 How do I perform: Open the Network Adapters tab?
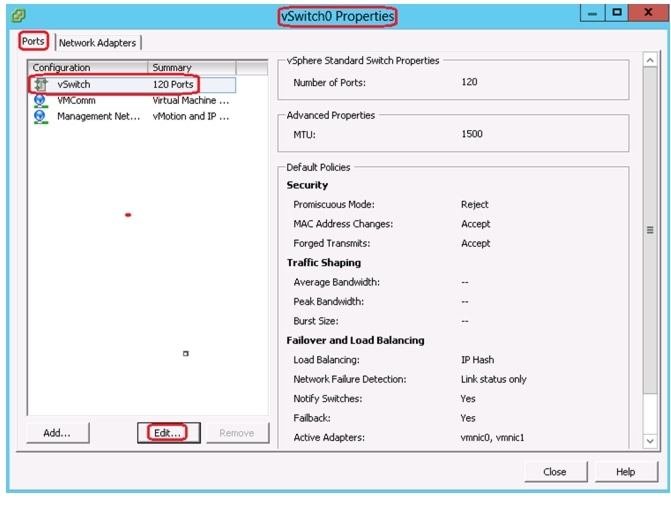click(98, 43)
